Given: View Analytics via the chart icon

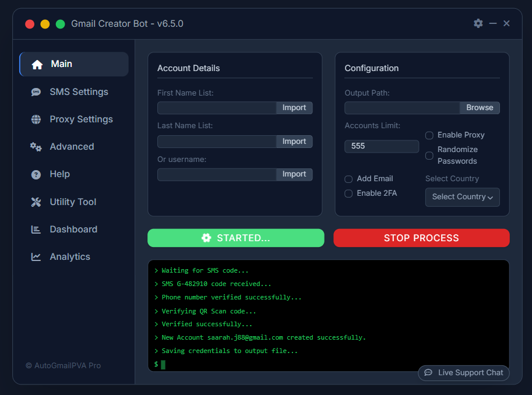Looking at the screenshot, I should point(35,256).
